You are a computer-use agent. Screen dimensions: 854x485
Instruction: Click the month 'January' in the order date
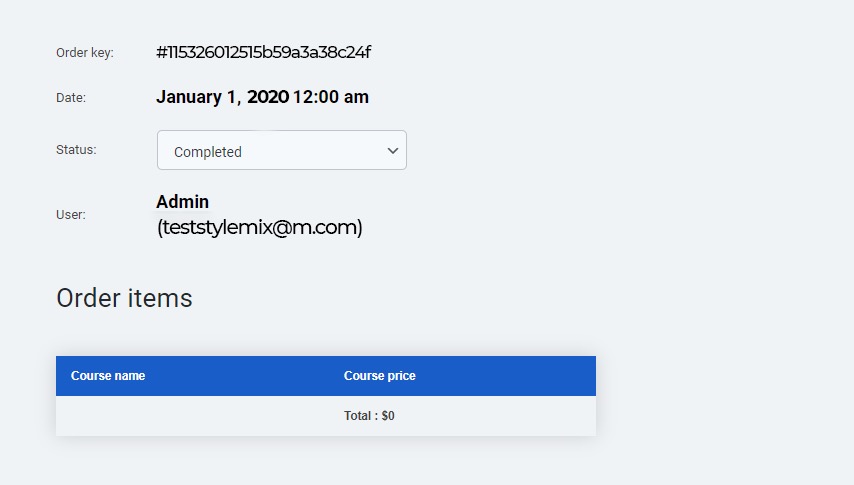[188, 97]
